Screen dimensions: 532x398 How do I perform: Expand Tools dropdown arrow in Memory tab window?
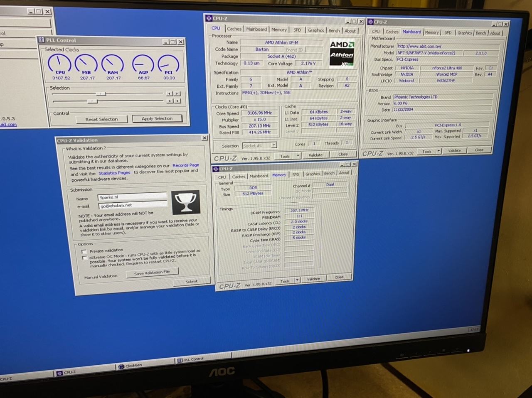(297, 280)
